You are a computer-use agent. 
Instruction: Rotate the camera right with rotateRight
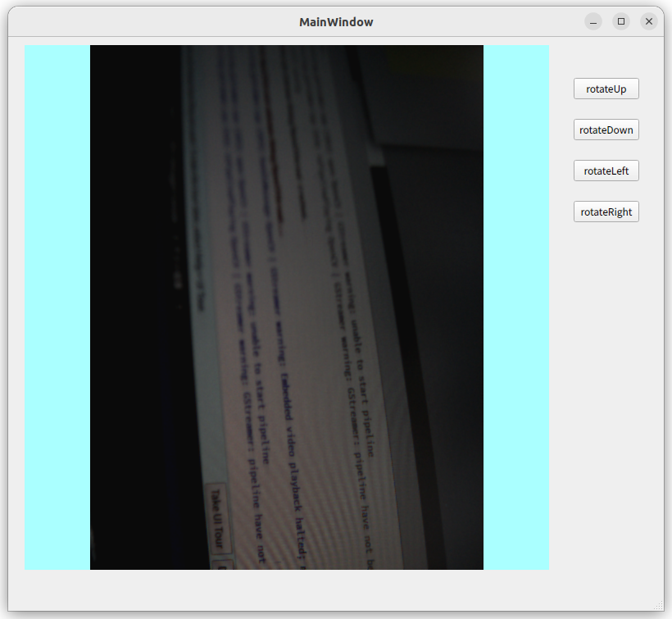(606, 212)
